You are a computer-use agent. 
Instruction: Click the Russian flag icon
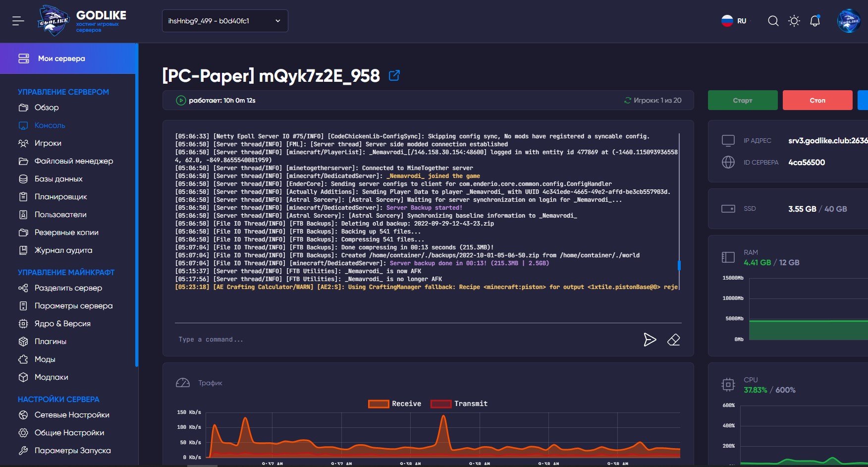point(727,21)
